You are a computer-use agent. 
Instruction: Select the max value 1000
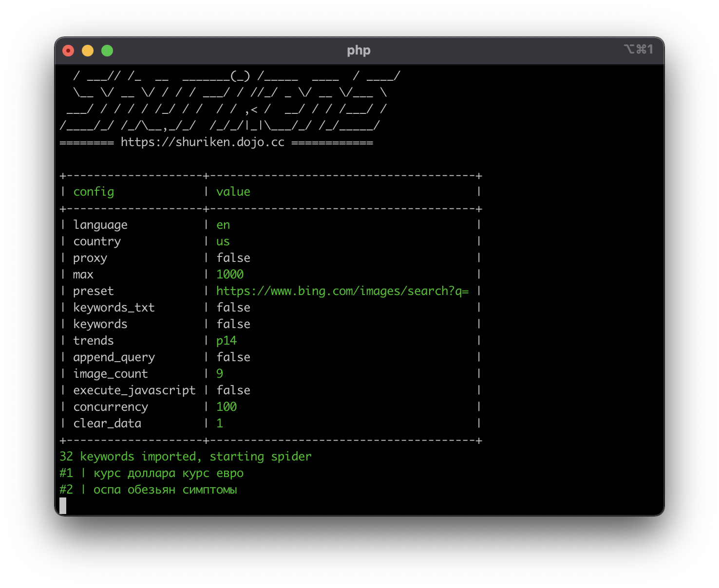230,275
